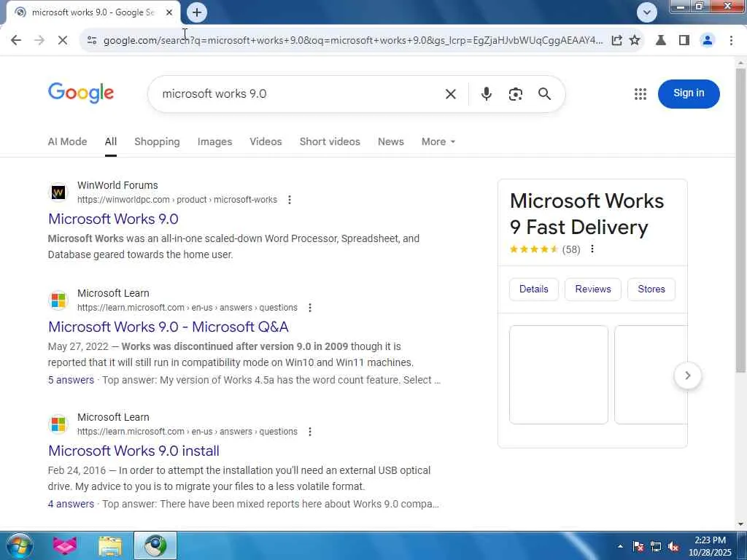
Task: Clear the search box with the X
Action: pyautogui.click(x=450, y=94)
